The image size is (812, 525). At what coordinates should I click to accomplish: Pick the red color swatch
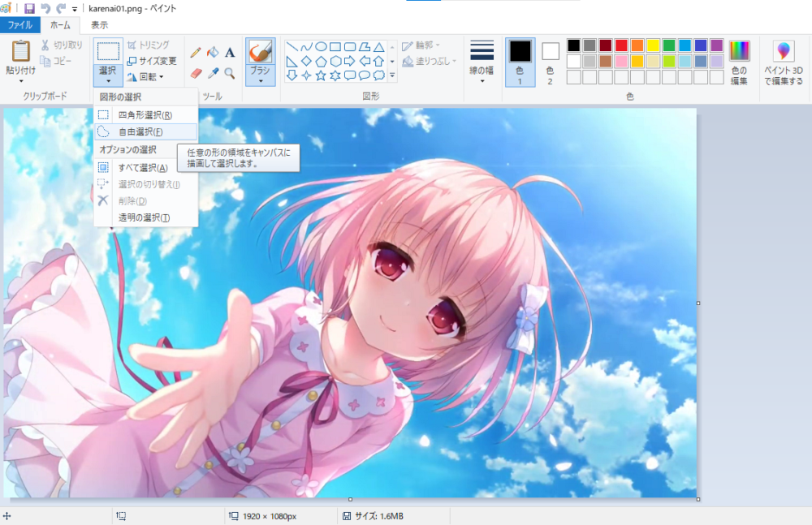(621, 45)
